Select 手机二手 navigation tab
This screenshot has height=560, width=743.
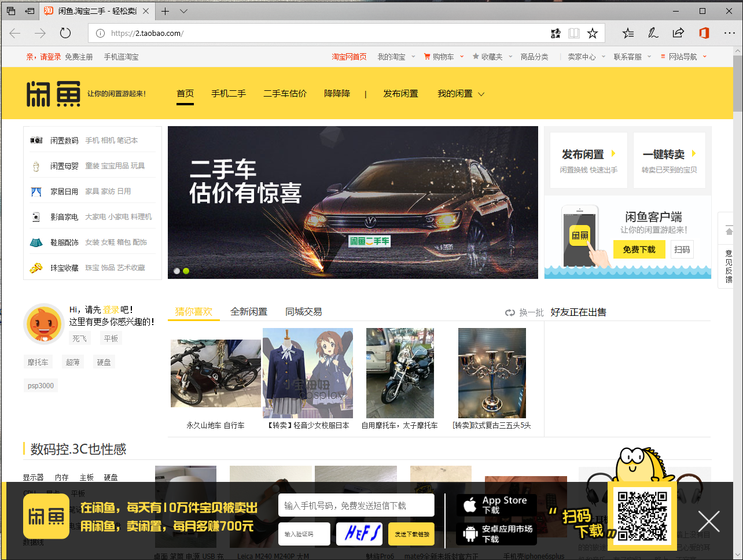click(229, 94)
